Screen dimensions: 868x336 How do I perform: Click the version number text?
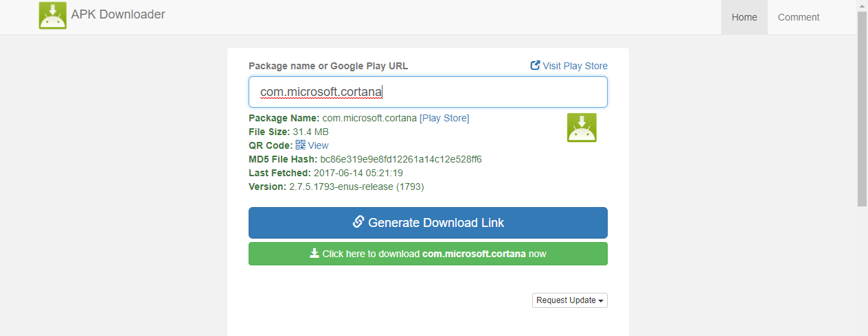tap(356, 187)
